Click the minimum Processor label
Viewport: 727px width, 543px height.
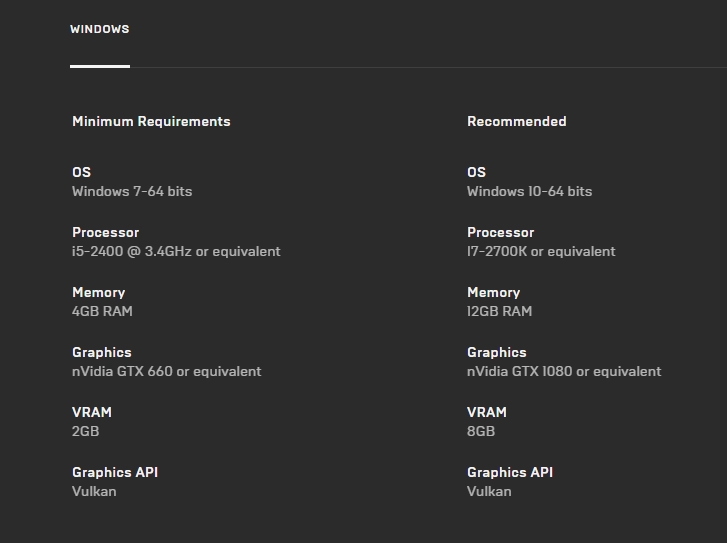point(106,232)
